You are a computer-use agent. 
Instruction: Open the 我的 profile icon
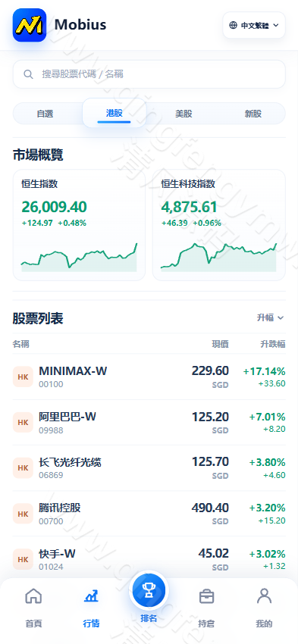pos(264,596)
